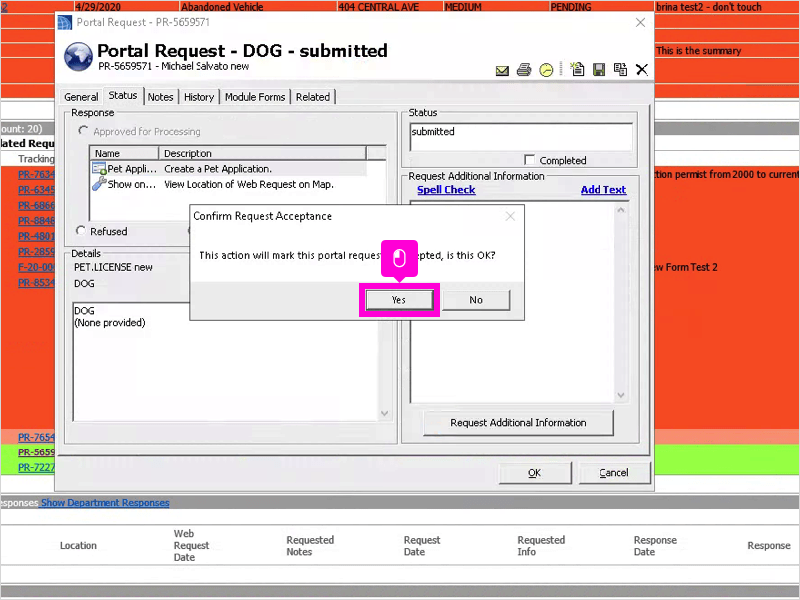Click the Show on map wrench icon
The height and width of the screenshot is (600, 800).
[x=99, y=184]
